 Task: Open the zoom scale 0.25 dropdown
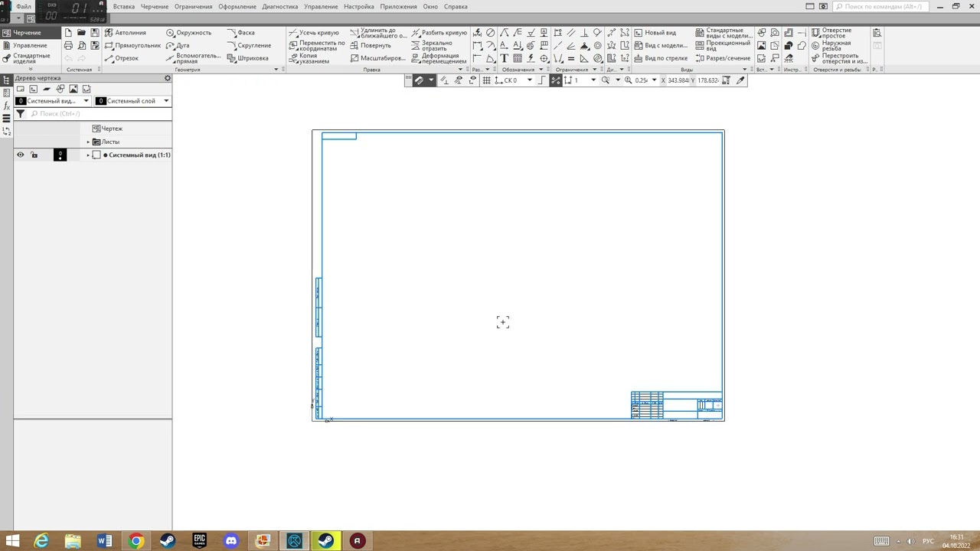point(654,80)
